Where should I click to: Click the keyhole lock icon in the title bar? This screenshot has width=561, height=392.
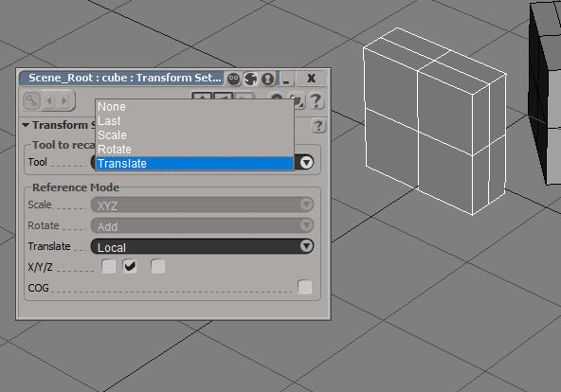click(x=267, y=79)
